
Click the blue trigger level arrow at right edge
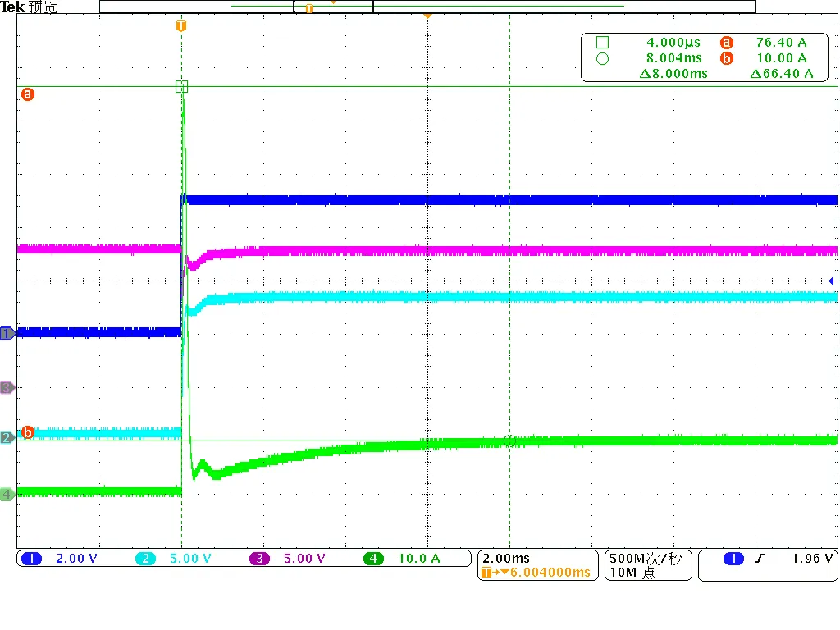[832, 281]
